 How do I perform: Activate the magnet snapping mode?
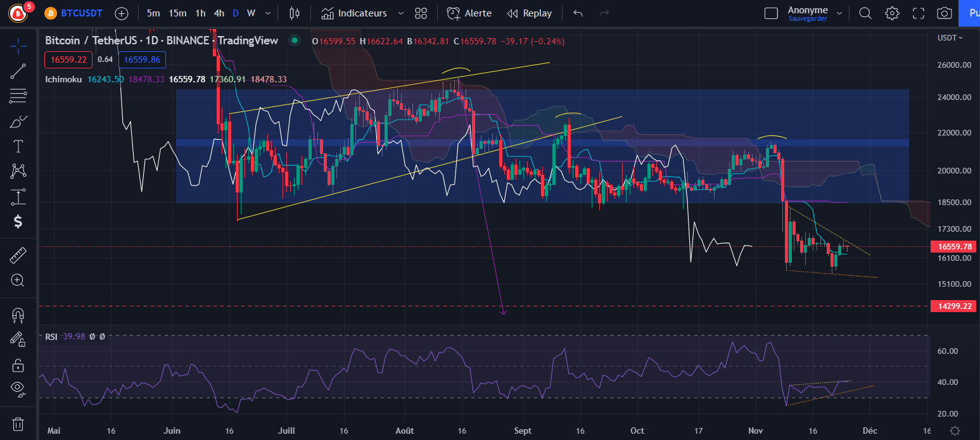(18, 315)
